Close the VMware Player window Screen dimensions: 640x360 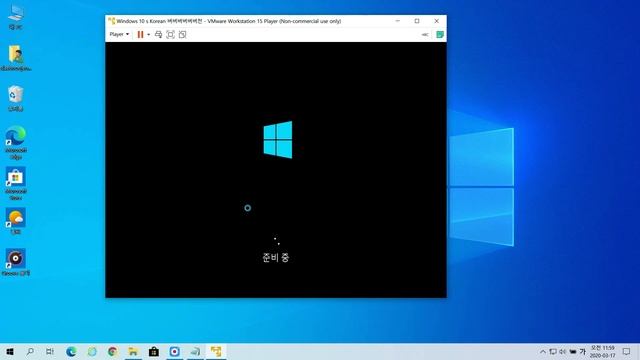tap(436, 21)
